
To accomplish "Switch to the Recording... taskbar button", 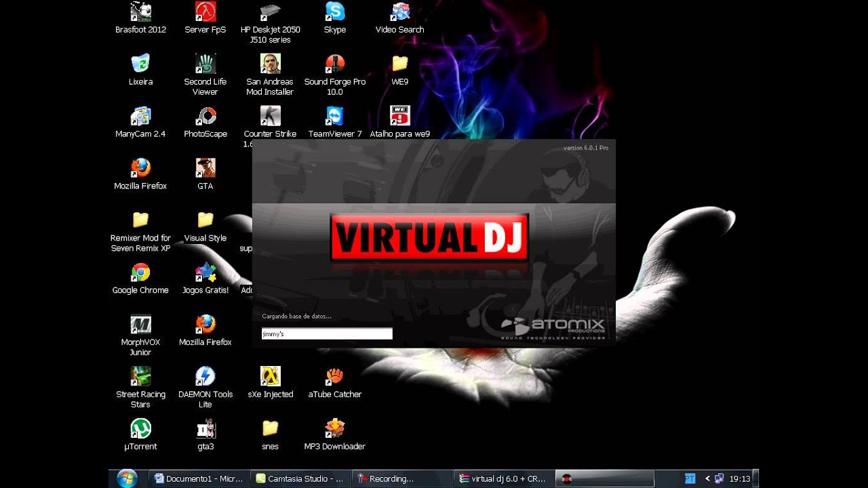I will coord(402,479).
